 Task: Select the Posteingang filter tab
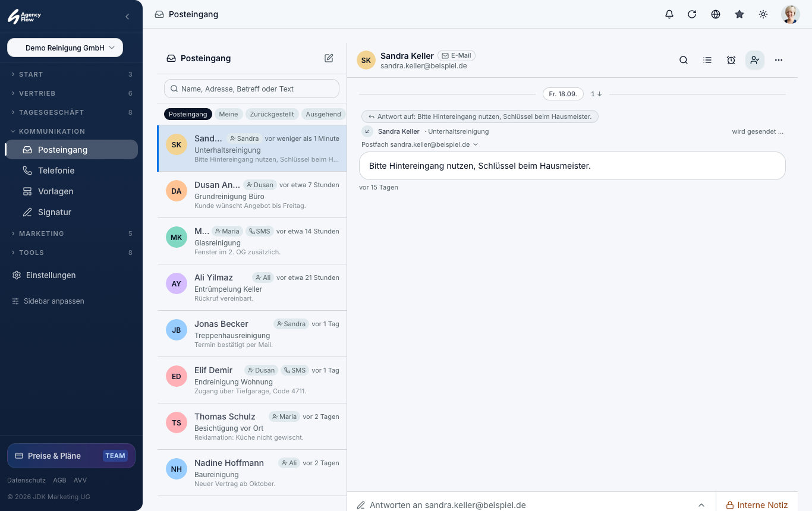[188, 114]
